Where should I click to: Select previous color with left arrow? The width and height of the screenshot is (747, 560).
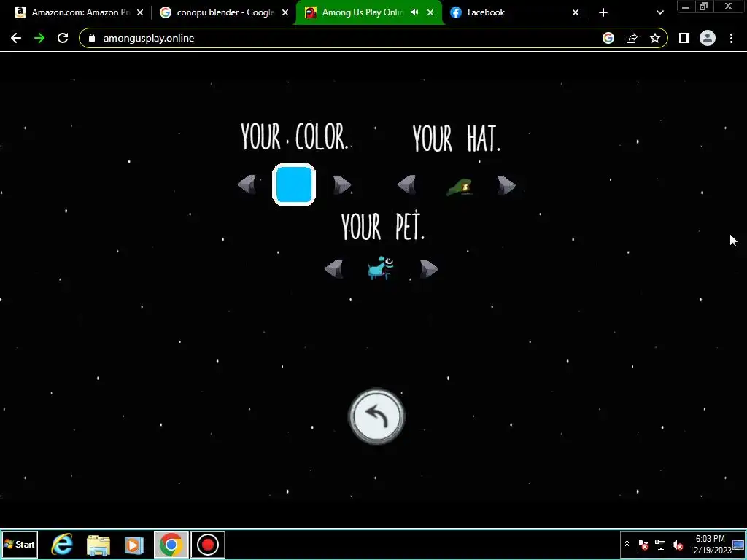[x=247, y=184]
